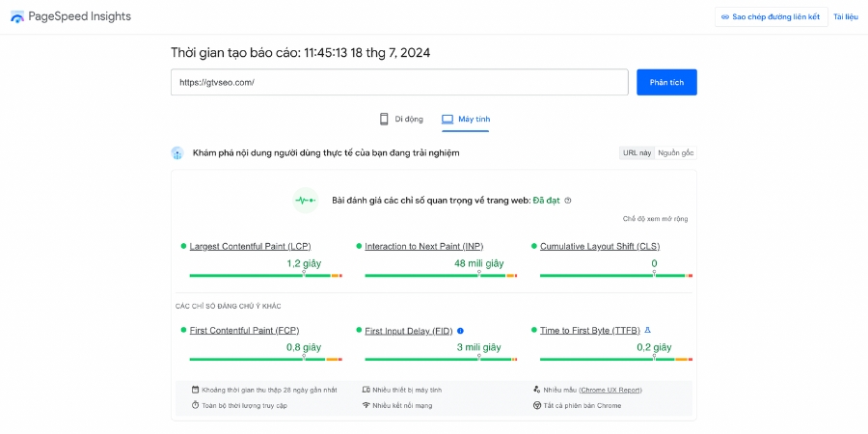Click the experimental flask icon next to TTFB
The width and height of the screenshot is (868, 434).
[x=648, y=331]
